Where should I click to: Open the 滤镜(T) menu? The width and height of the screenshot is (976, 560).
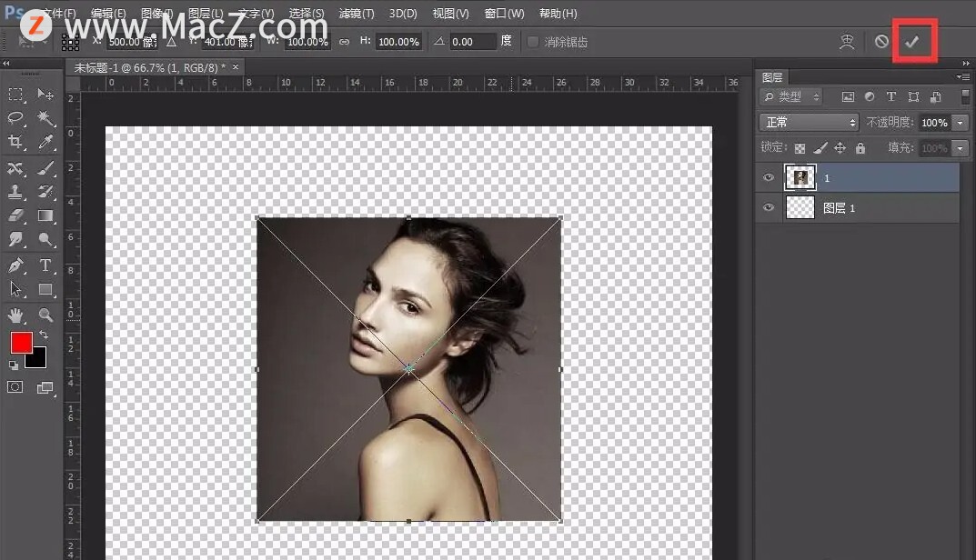(x=356, y=14)
